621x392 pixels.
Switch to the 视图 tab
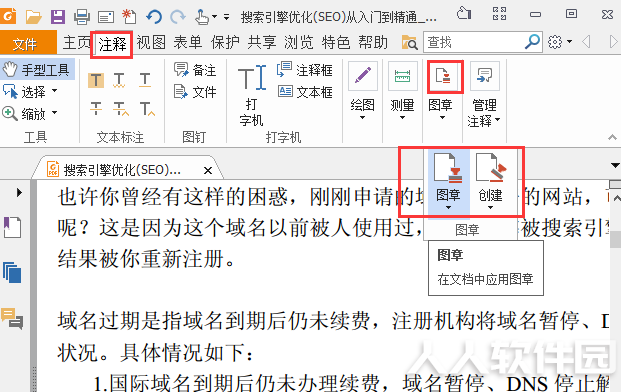tap(151, 42)
